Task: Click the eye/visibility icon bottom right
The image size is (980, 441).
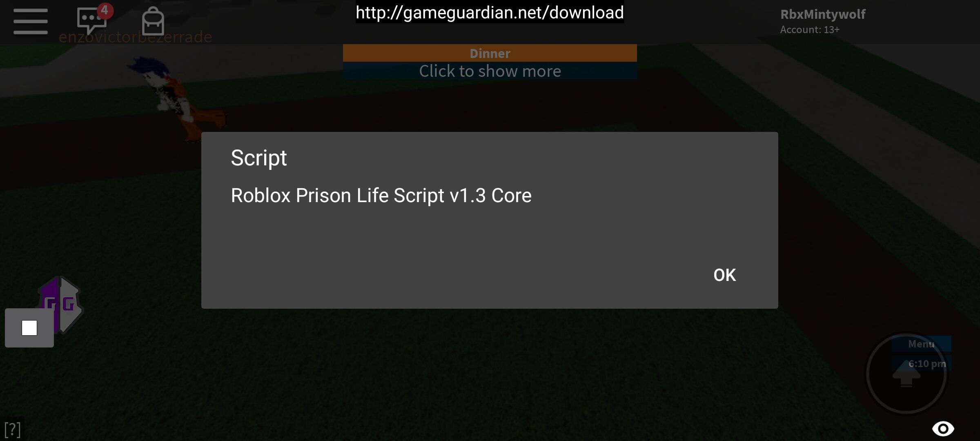Action: pos(943,427)
